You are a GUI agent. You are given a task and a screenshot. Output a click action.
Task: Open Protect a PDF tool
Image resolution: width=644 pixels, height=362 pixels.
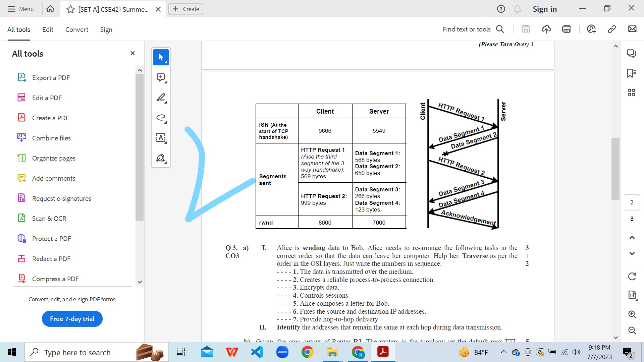(51, 238)
